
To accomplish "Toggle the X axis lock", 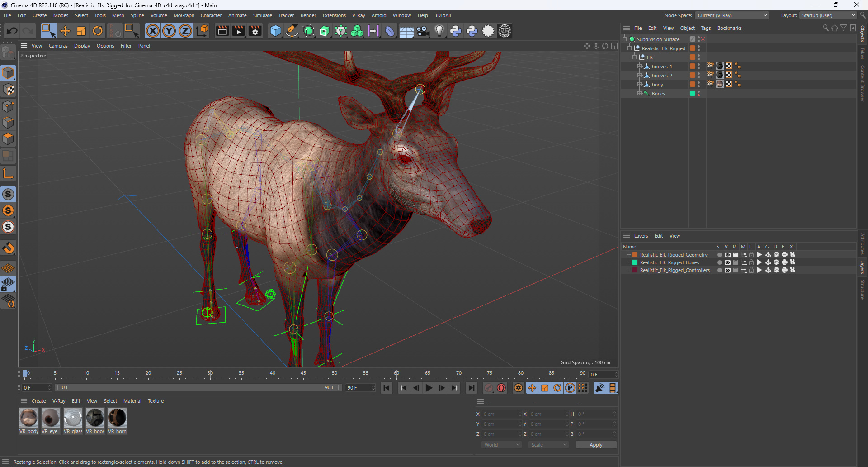I will pyautogui.click(x=153, y=31).
